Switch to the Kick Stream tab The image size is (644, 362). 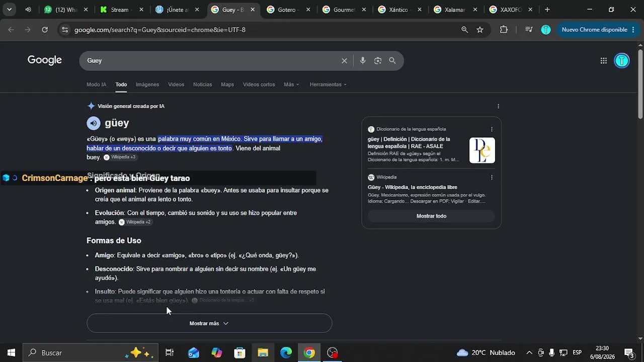(122, 10)
